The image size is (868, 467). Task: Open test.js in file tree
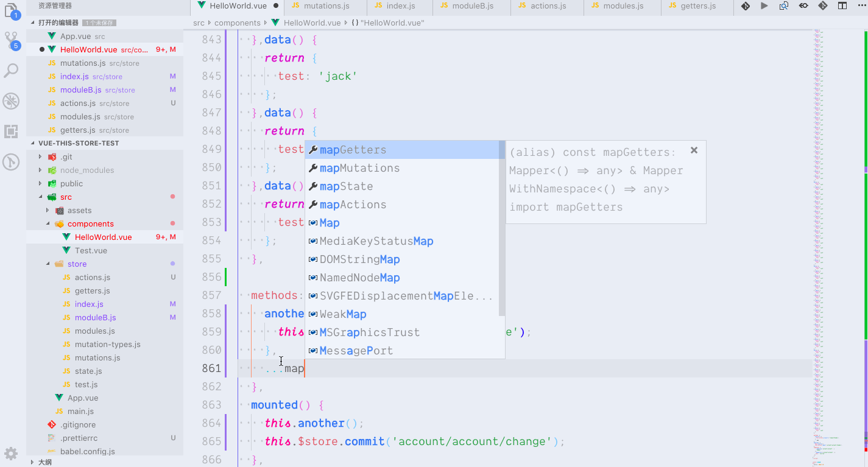coord(105,384)
